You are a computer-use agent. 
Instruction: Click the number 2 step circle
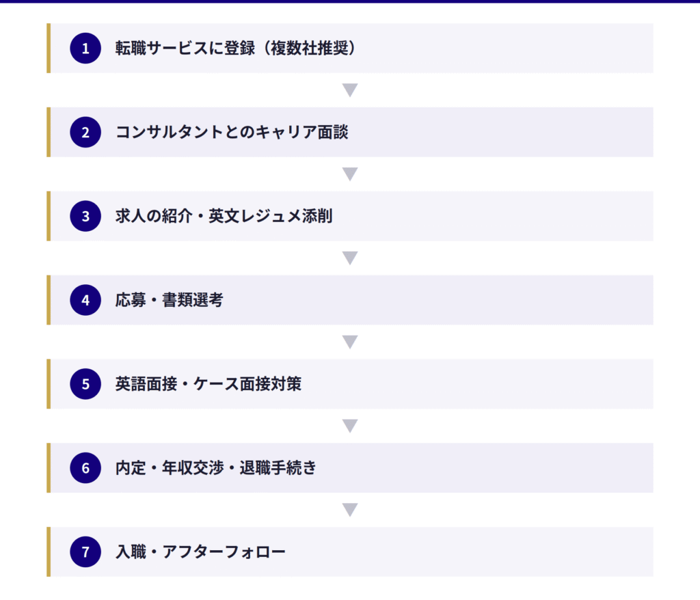[x=85, y=132]
